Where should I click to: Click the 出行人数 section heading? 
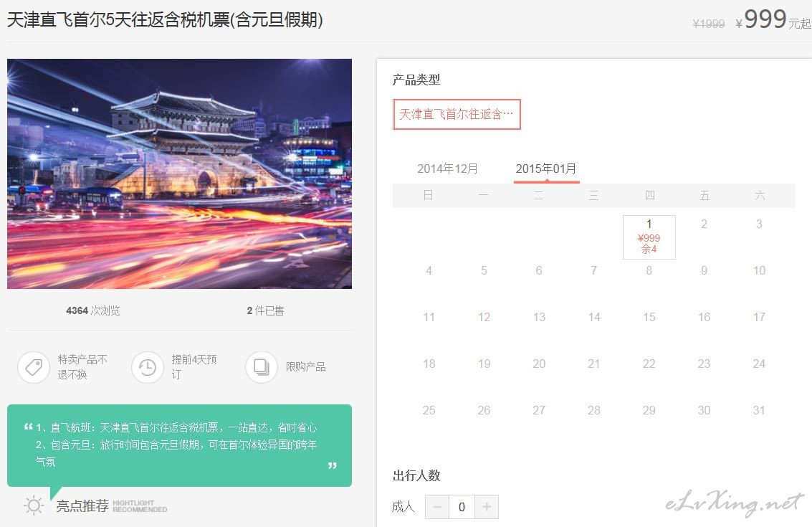(x=416, y=475)
